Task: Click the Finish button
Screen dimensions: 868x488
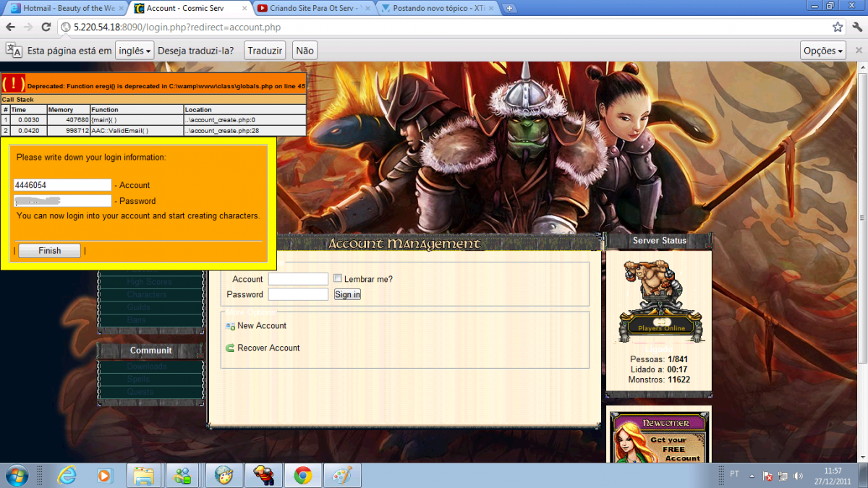Action: (x=50, y=251)
